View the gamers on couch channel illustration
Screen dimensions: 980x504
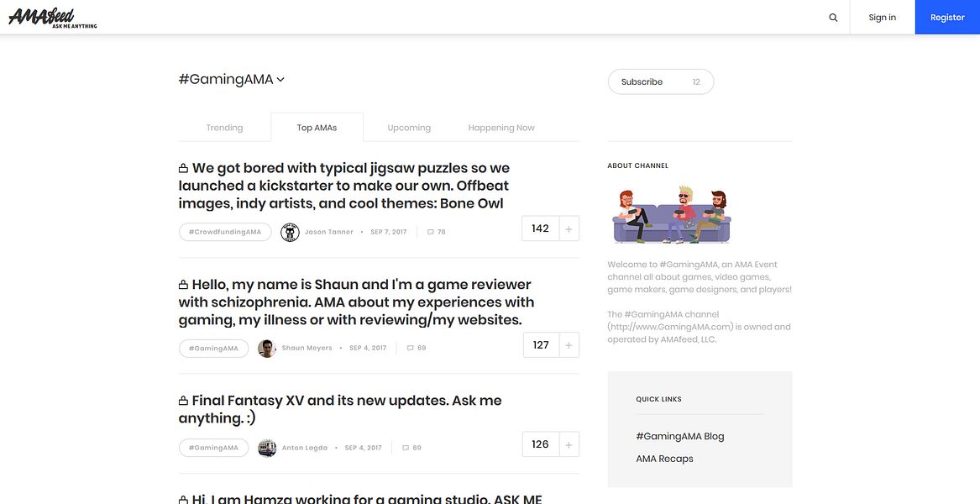671,214
